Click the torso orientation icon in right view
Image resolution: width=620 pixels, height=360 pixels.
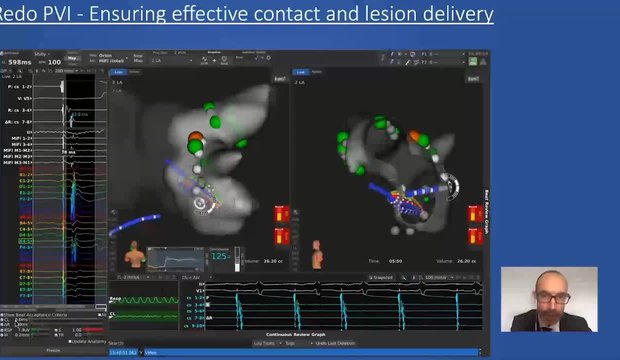pos(317,255)
